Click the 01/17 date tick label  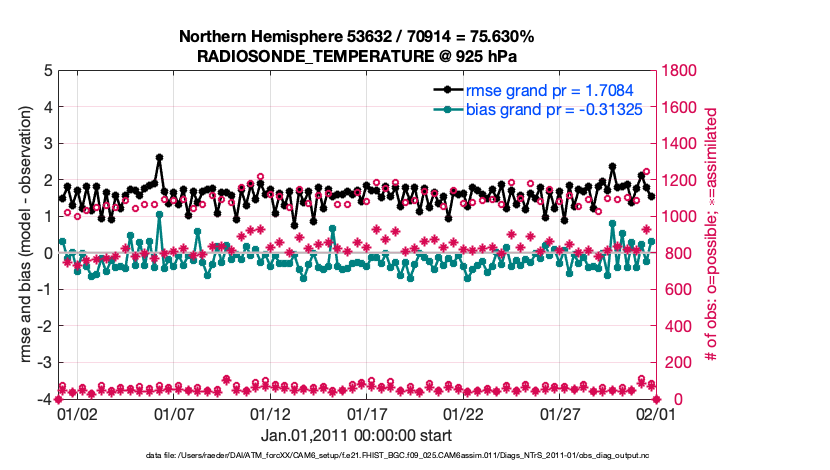(367, 413)
